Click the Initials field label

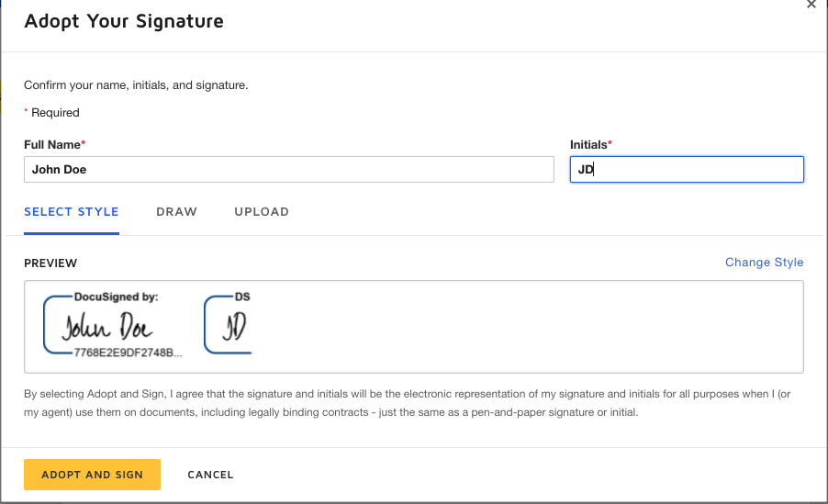click(589, 145)
